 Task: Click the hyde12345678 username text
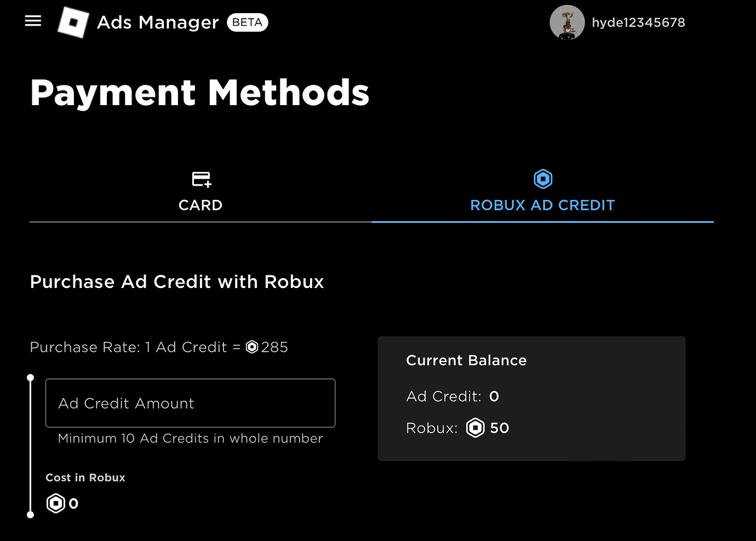(x=638, y=22)
